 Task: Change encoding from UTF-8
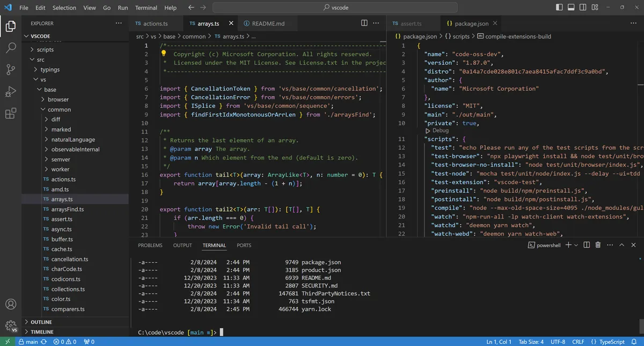click(x=558, y=342)
